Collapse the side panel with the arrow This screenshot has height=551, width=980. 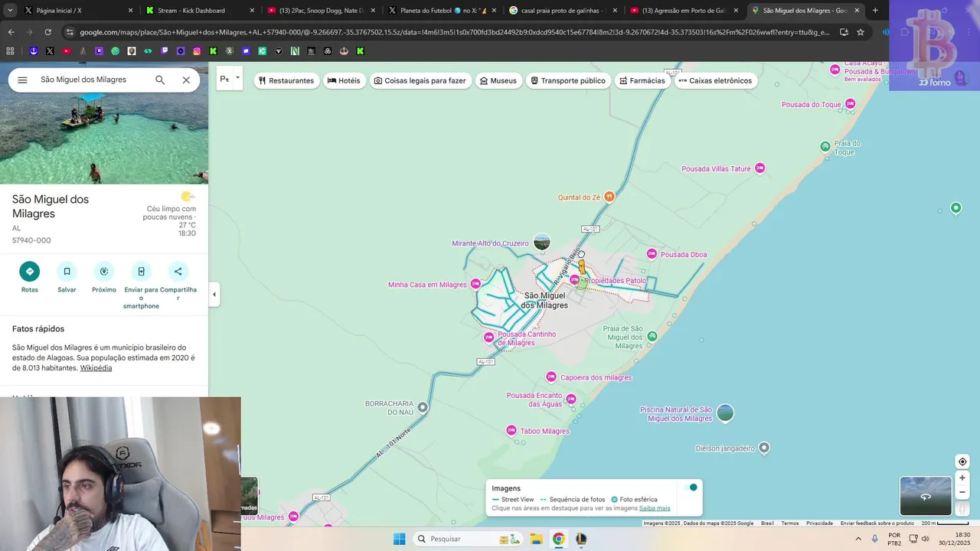(214, 295)
